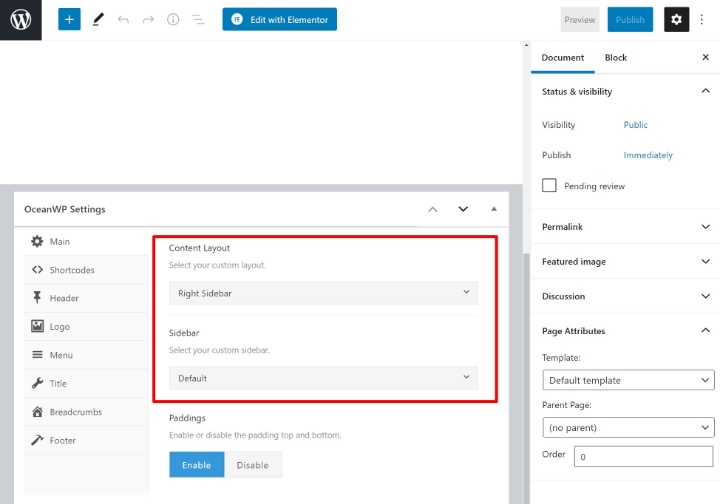Check the Pending review checkbox
This screenshot has height=504, width=720.
point(549,186)
